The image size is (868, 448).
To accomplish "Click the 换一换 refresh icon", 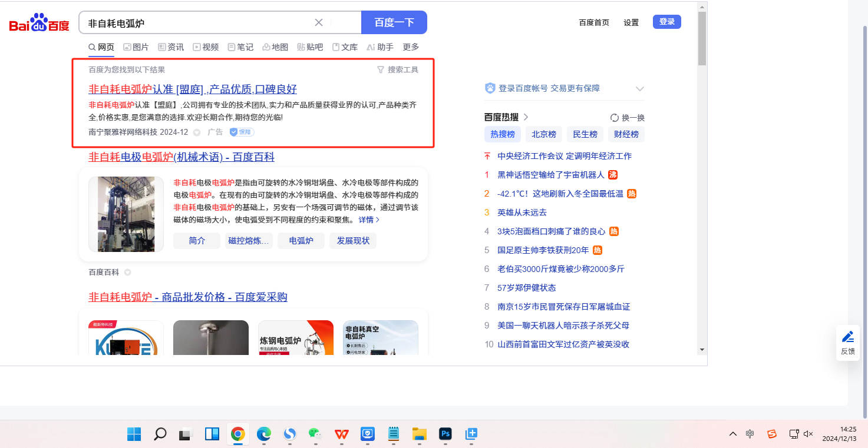I will 615,118.
